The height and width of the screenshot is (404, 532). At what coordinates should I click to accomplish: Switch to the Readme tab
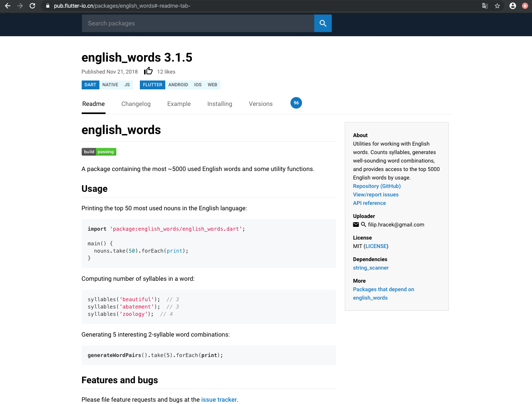click(x=94, y=104)
